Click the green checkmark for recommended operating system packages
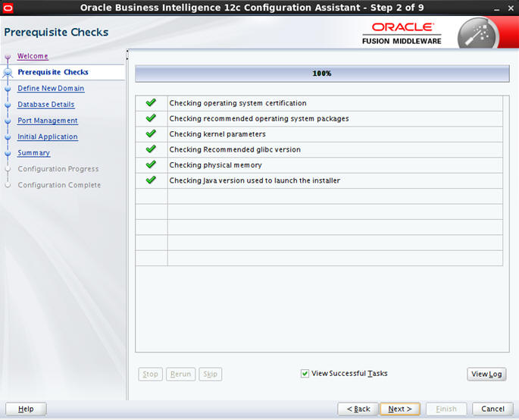 coord(151,118)
